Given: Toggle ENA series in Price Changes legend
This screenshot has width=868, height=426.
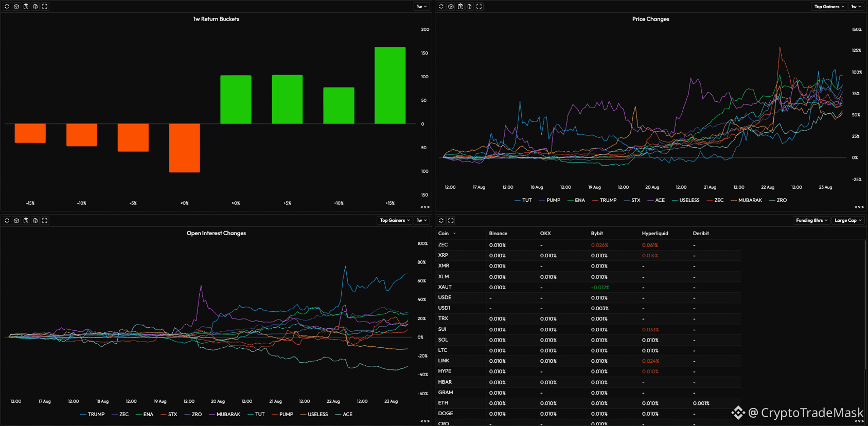Looking at the screenshot, I should (576, 201).
